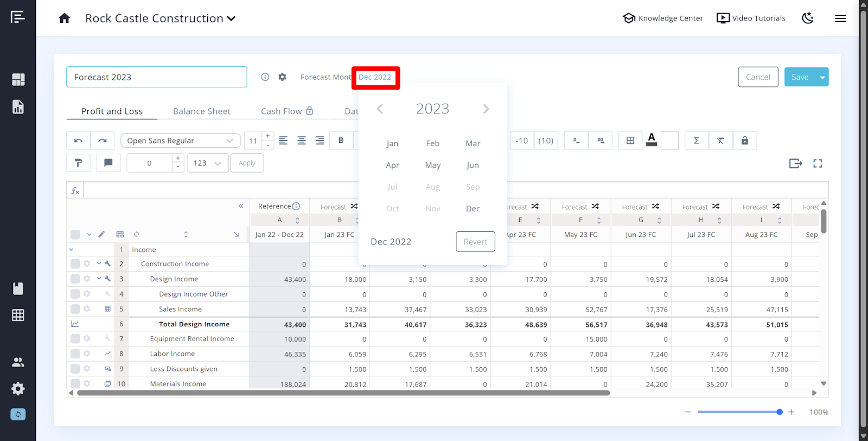Add a comment with the speech bubble icon
The width and height of the screenshot is (868, 441).
(x=108, y=163)
